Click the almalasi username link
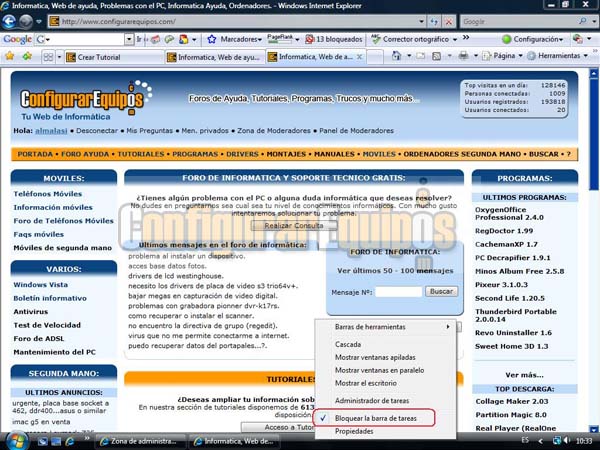 (51, 130)
